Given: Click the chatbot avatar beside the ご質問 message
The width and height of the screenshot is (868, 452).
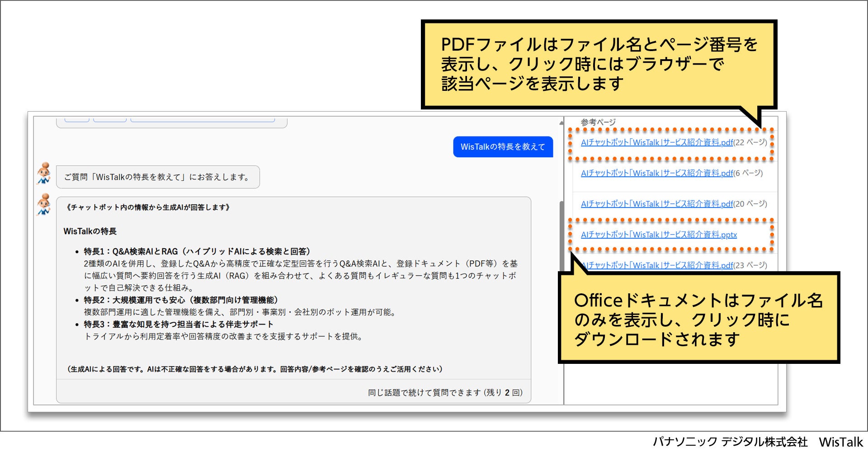Looking at the screenshot, I should pos(44,174).
